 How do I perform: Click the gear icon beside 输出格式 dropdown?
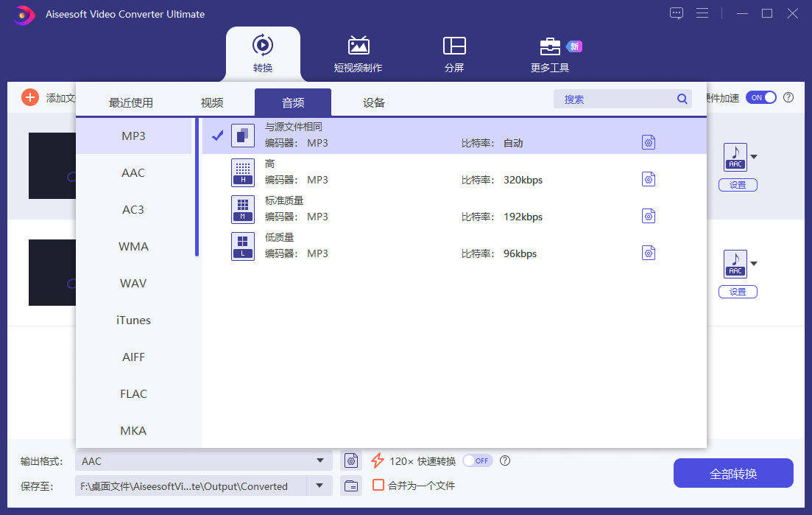pos(350,460)
